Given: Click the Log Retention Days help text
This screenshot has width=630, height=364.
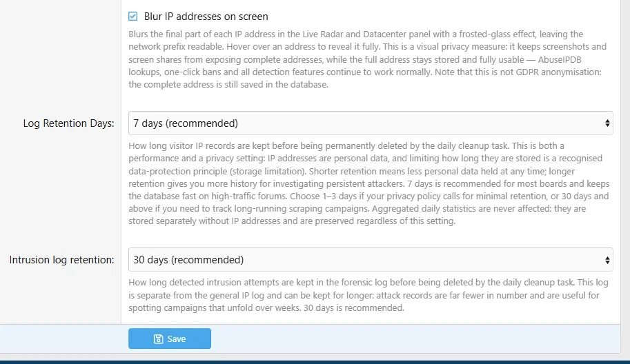Looking at the screenshot, I should coord(369,183).
